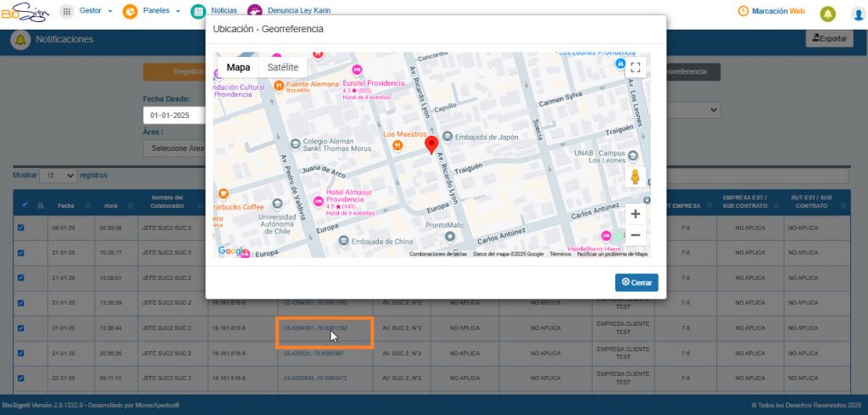Image resolution: width=868 pixels, height=415 pixels.
Task: Zoom in on the map
Action: (x=636, y=214)
